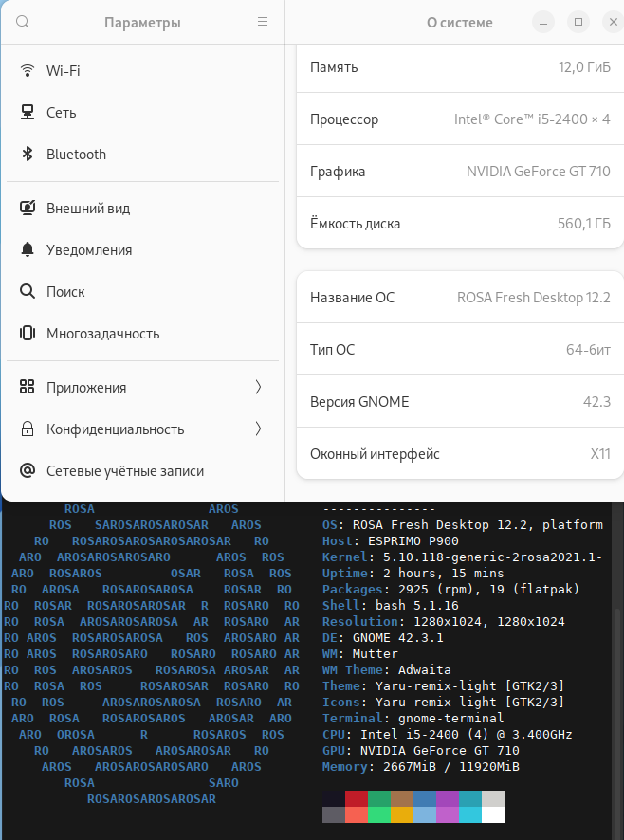Expand the Приложения chevron arrow
The width and height of the screenshot is (624, 840).
[258, 388]
